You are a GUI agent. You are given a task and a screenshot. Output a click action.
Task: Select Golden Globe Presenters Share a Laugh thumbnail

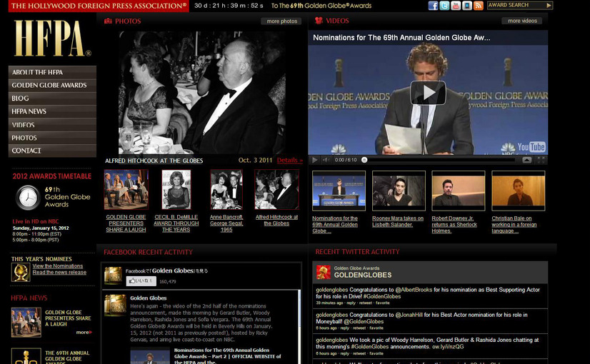(x=126, y=189)
